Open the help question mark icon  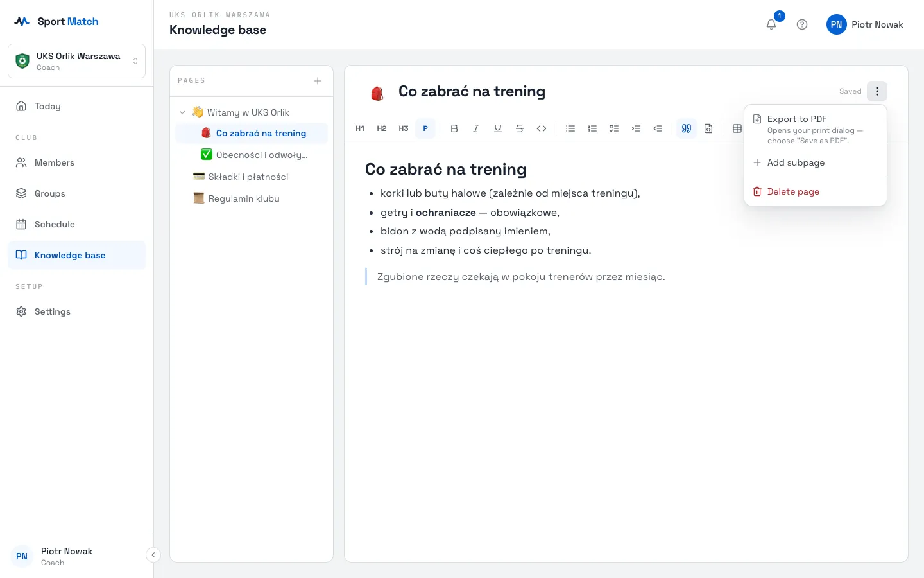point(802,24)
